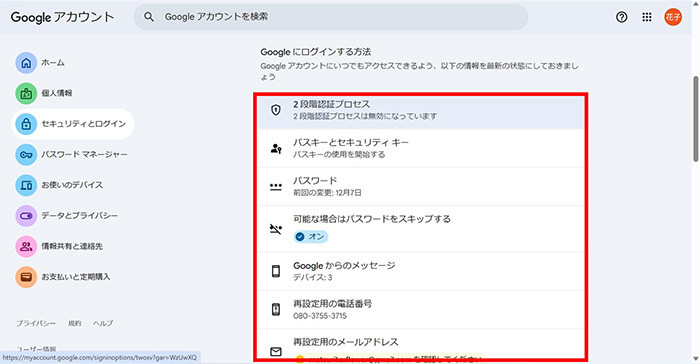The width and height of the screenshot is (700, 364).
Task: Click the help question mark icon
Action: [621, 17]
